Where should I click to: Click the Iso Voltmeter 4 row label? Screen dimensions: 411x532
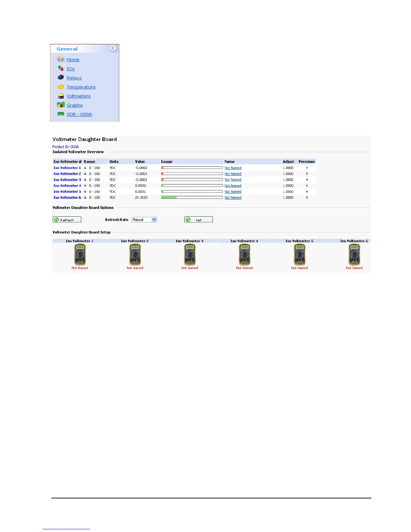pyautogui.click(x=67, y=186)
